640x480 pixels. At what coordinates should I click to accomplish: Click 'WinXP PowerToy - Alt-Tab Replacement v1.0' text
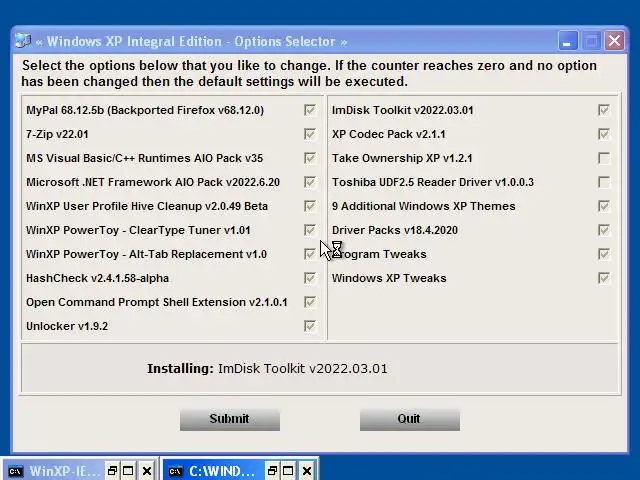click(147, 254)
